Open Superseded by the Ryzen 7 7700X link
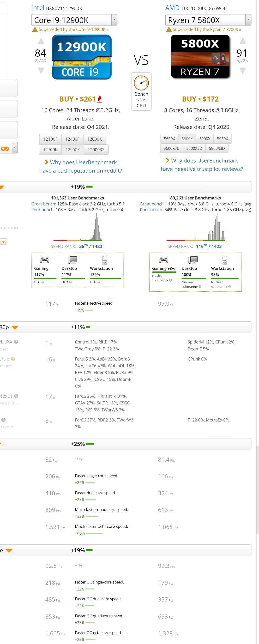 tap(207, 30)
